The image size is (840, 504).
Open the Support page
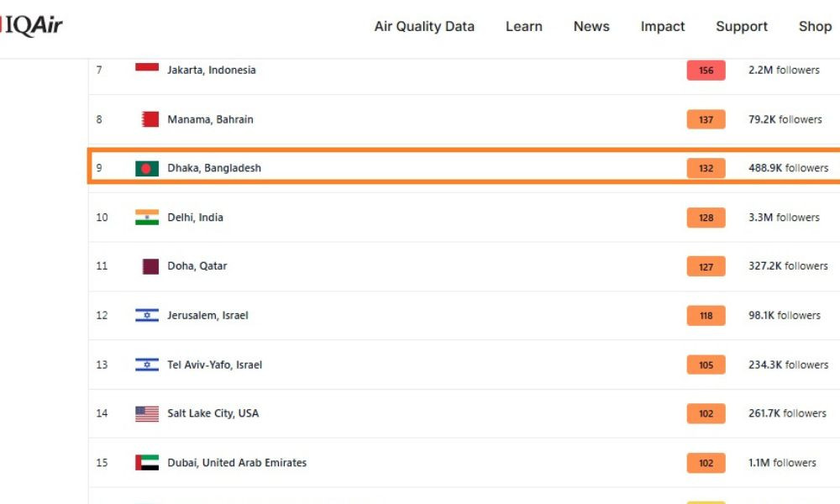[x=742, y=26]
